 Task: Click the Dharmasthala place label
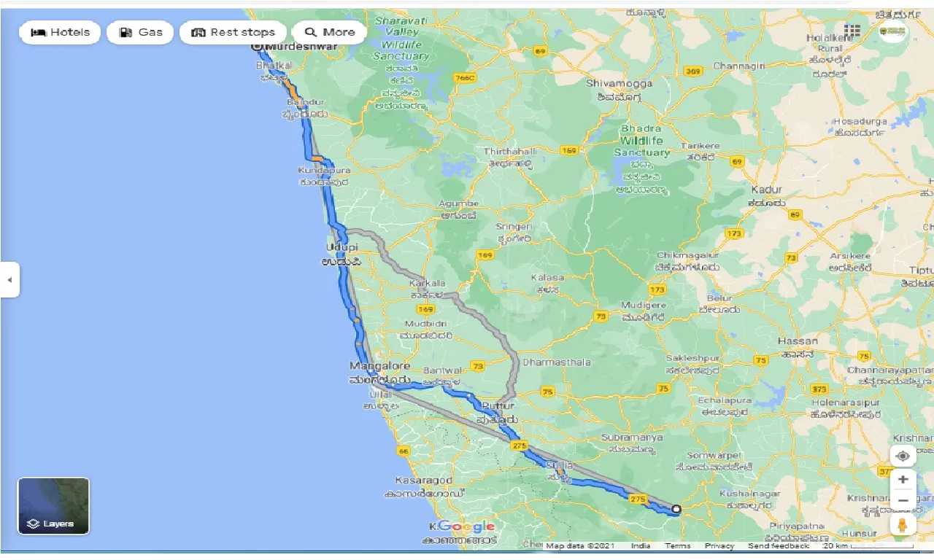pyautogui.click(x=557, y=362)
